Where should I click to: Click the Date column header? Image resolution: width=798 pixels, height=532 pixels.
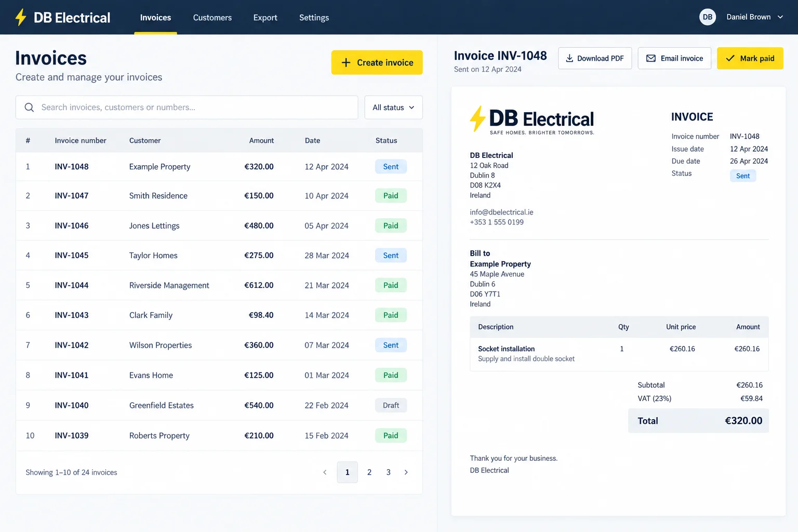click(x=312, y=141)
